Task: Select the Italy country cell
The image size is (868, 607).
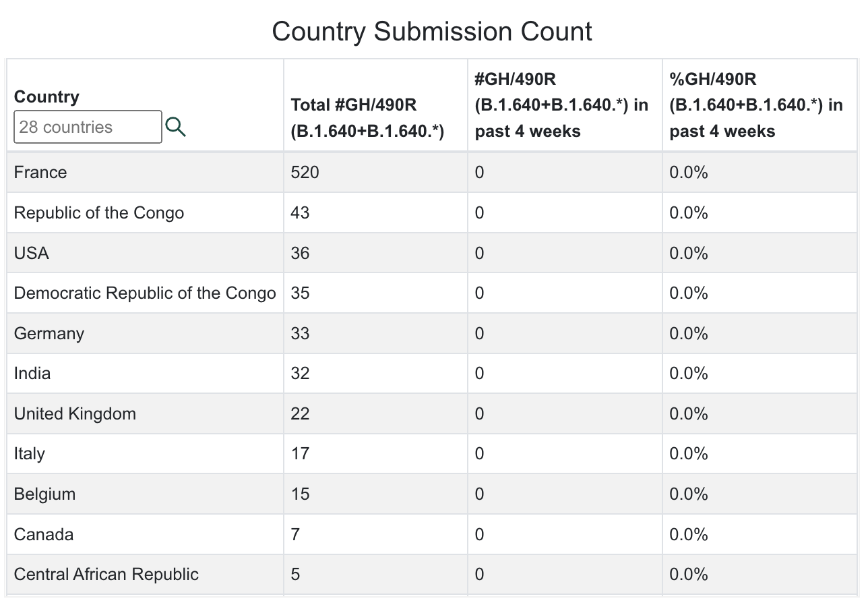Action: coord(30,454)
